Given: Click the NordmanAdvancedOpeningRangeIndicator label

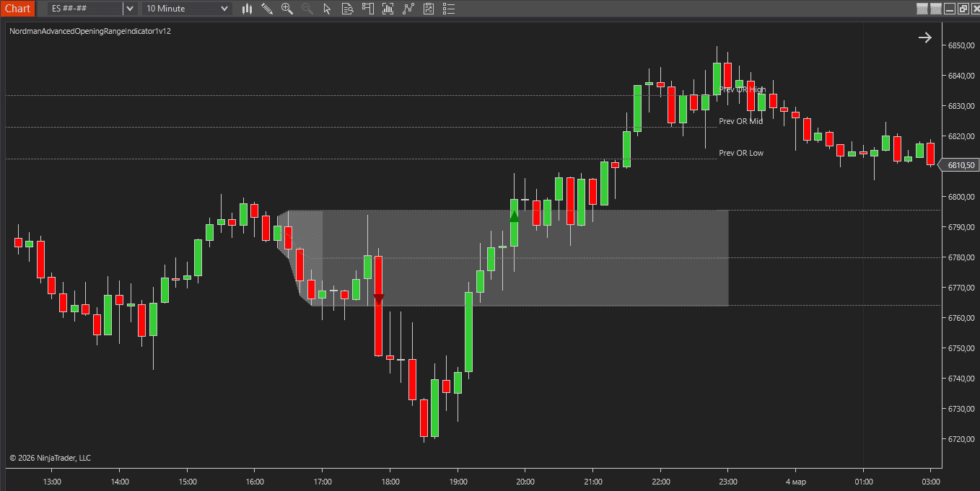Looking at the screenshot, I should 90,32.
